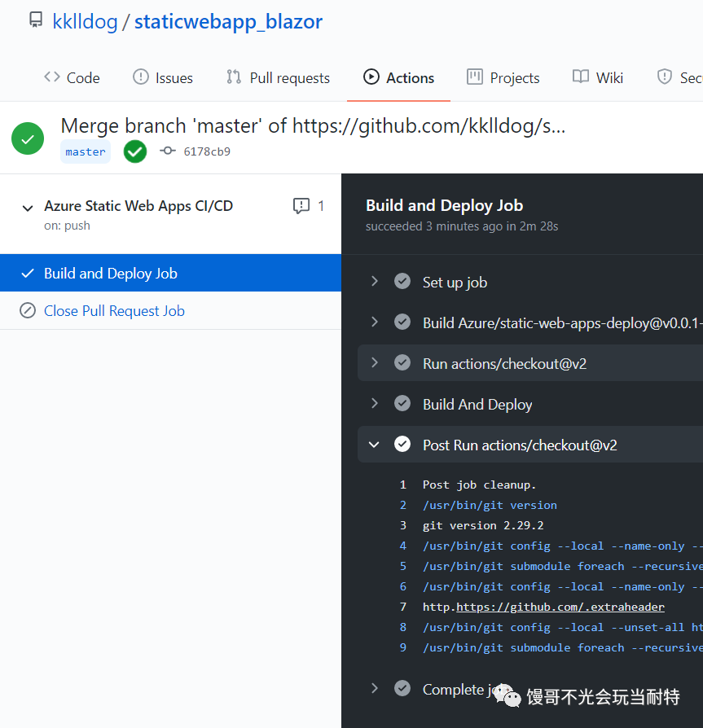Expand the Build Azure/static-web-apps-deploy step
Viewport: 703px width, 728px height.
pyautogui.click(x=374, y=322)
